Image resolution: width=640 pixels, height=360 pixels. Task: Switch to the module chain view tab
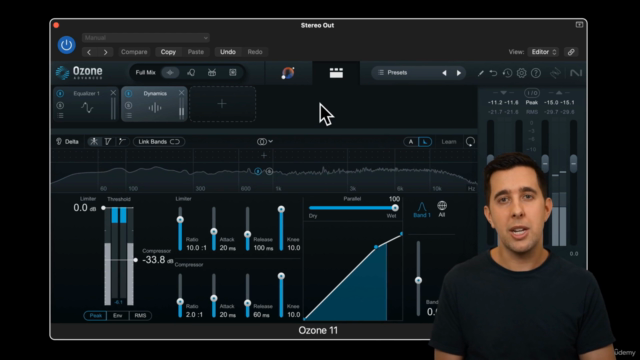[336, 73]
